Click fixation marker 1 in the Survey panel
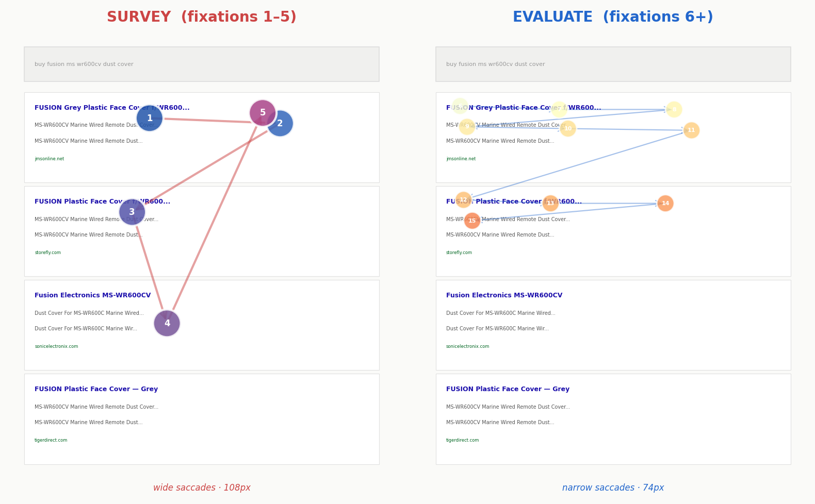Viewport: 815px width, 504px height. (150, 118)
